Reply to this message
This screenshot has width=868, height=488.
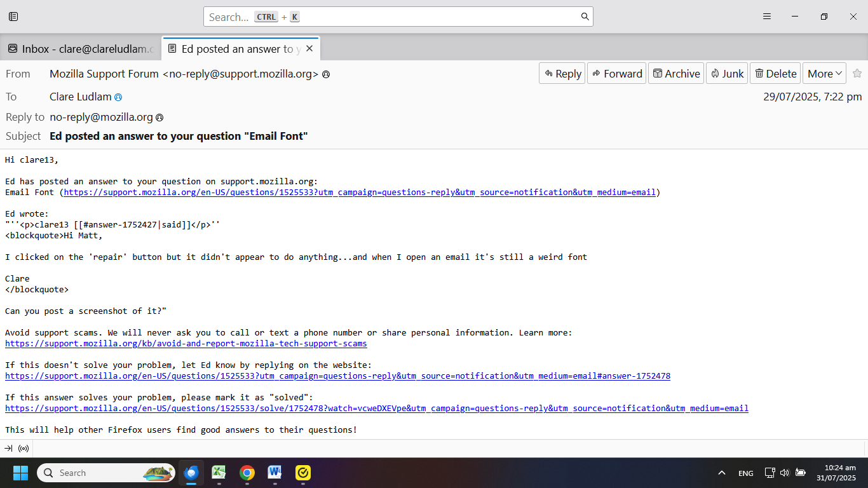[562, 74]
